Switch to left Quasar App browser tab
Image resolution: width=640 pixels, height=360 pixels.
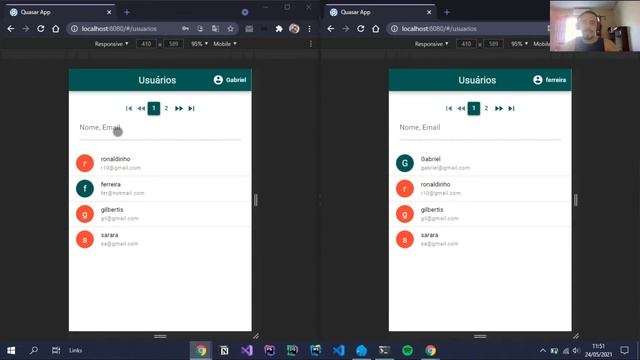[x=60, y=12]
